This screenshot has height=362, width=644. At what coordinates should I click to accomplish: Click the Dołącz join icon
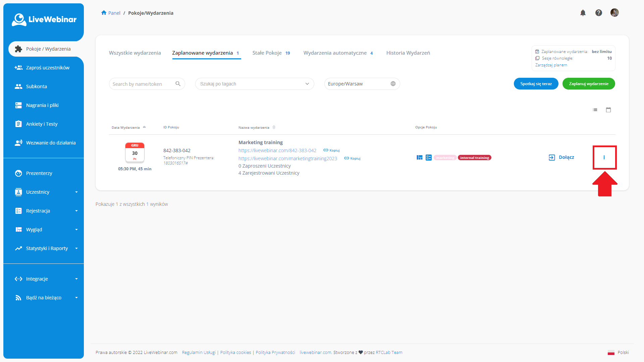tap(552, 157)
